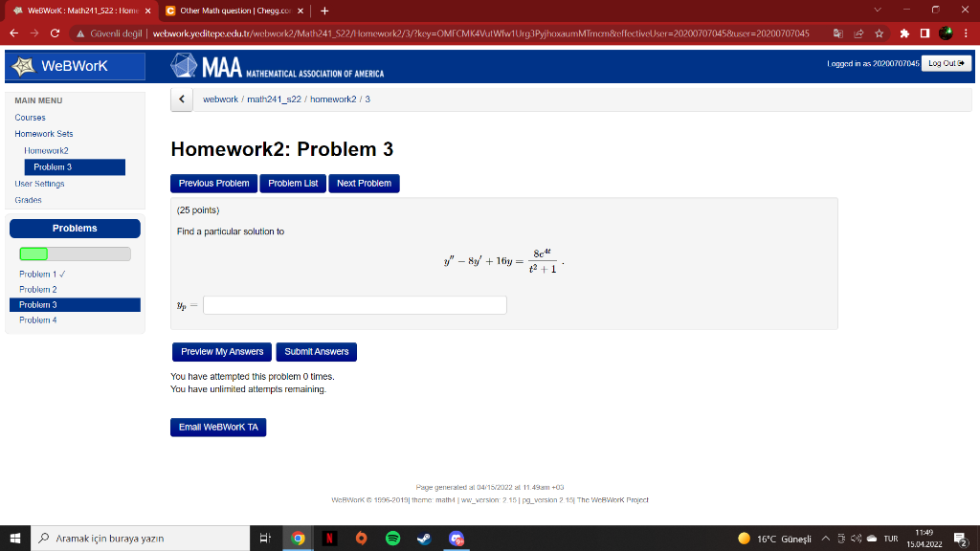Expand the breadcrumb back chevron button
The width and height of the screenshot is (980, 551).
(181, 99)
